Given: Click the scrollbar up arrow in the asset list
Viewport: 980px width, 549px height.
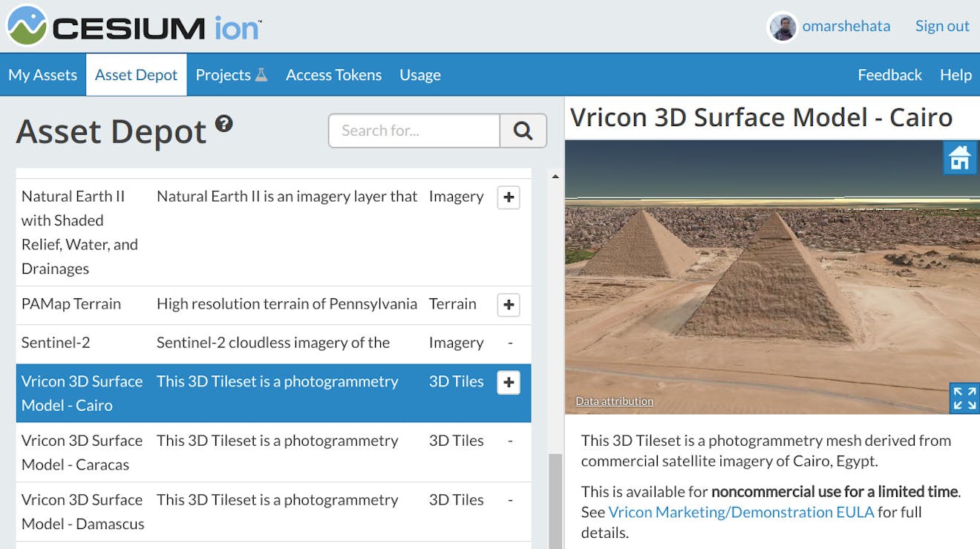Looking at the screenshot, I should tap(555, 176).
